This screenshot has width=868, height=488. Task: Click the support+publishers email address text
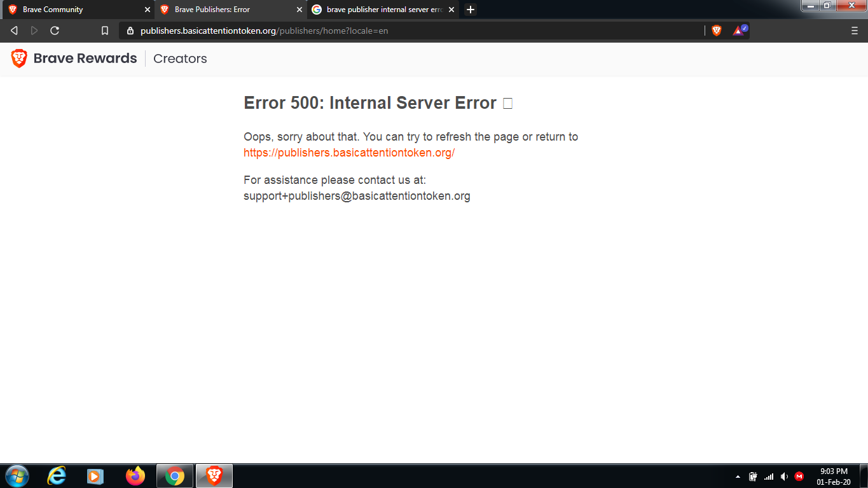click(x=357, y=196)
